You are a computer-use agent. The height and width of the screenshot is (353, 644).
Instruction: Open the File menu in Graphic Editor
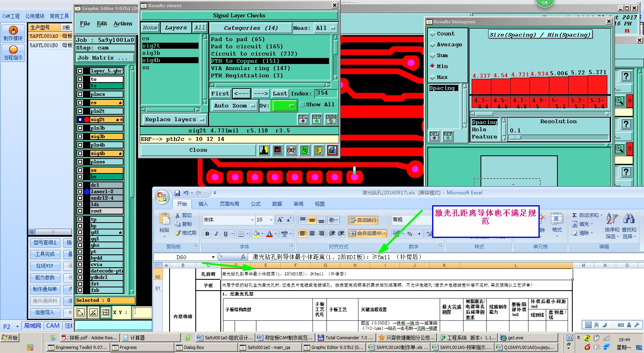click(x=85, y=24)
